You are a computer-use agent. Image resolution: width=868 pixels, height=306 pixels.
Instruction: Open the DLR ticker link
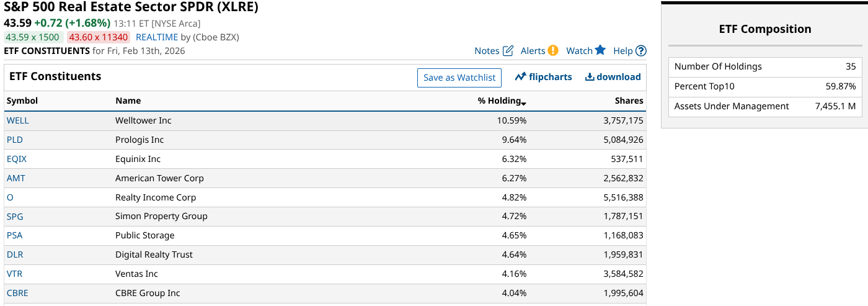click(15, 254)
